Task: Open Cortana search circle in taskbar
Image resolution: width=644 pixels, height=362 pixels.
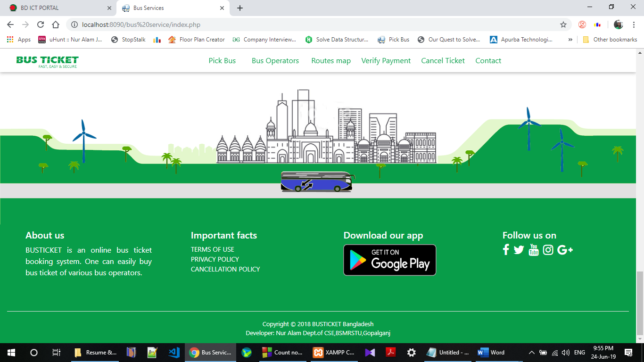Action: pos(34,352)
